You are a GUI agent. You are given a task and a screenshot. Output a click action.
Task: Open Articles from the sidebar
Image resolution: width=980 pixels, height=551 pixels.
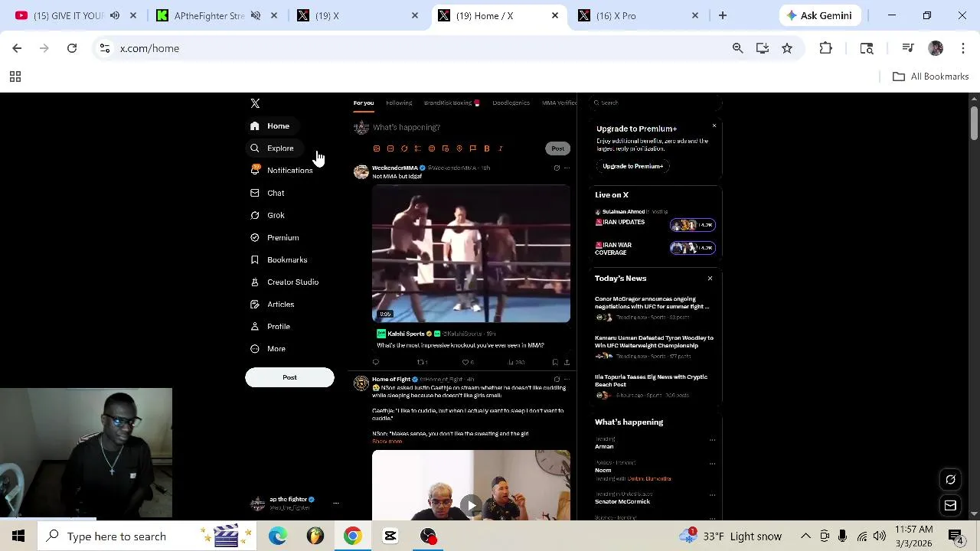273,305
